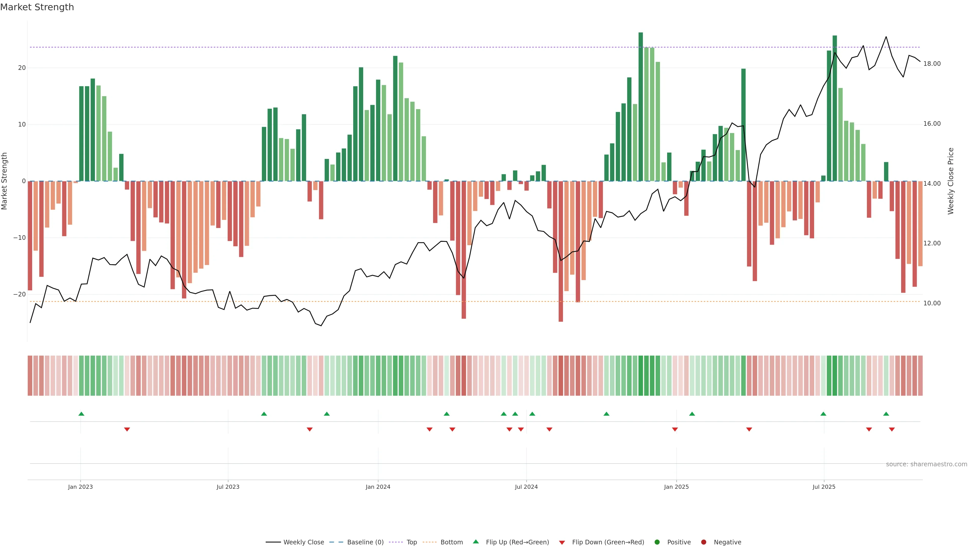Screen dimensions: 980x551
Task: Click the last green flip-up triangle marker
Action: [886, 414]
